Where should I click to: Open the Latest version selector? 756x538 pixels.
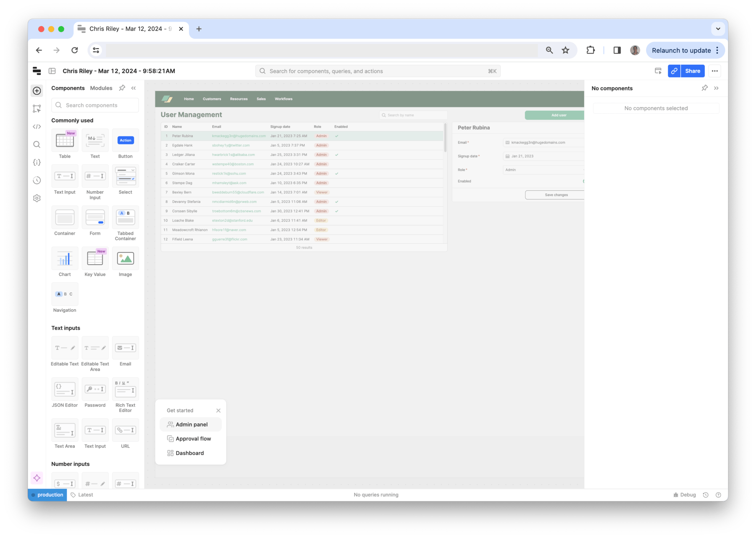82,495
